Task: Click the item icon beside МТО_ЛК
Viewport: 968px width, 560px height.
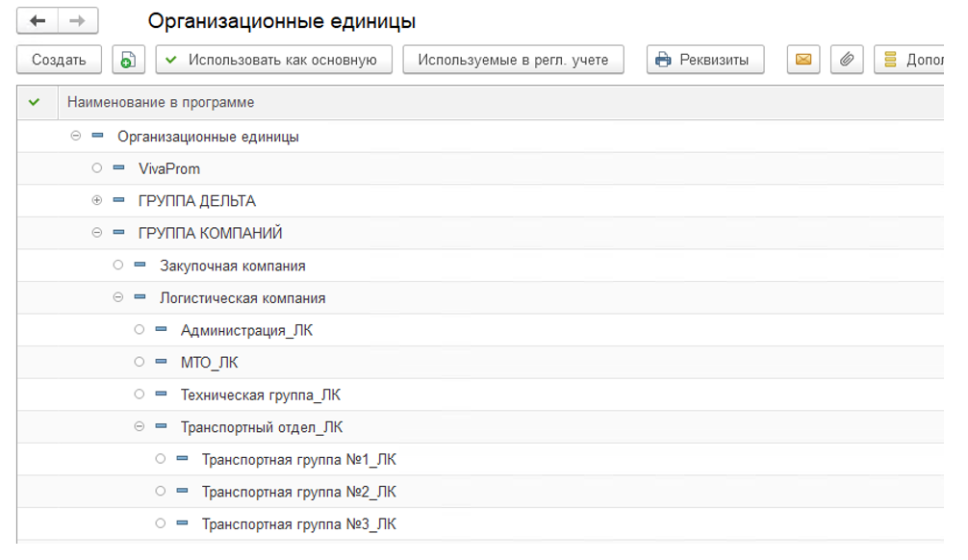Action: click(x=161, y=363)
